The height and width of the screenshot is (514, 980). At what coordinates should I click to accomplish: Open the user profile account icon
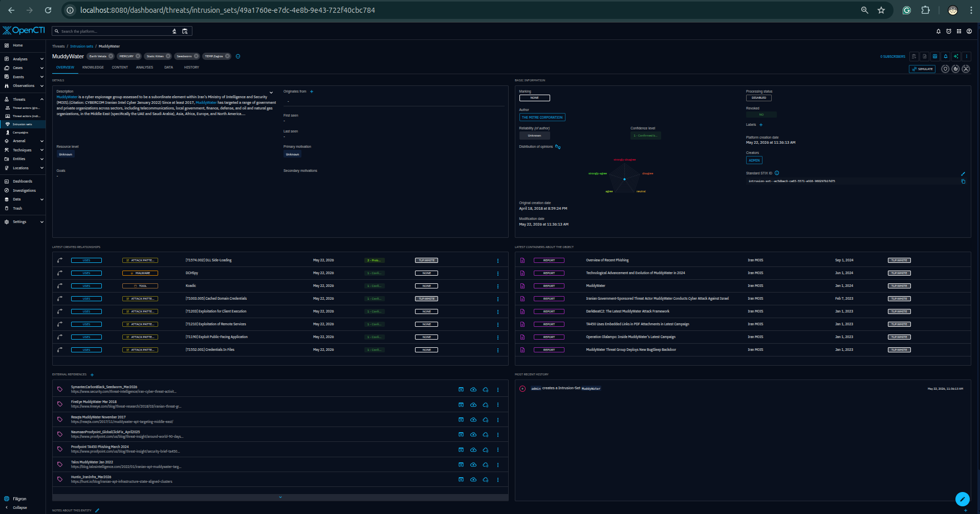(969, 31)
